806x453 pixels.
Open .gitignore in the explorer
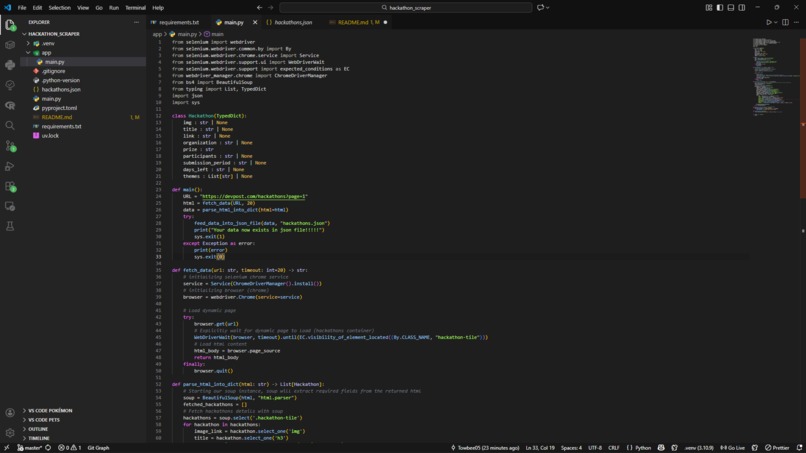pos(53,71)
